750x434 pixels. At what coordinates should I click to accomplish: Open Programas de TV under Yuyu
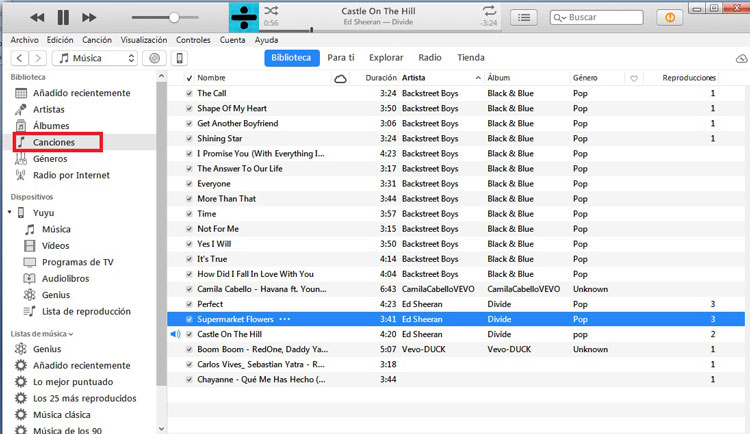pos(77,262)
